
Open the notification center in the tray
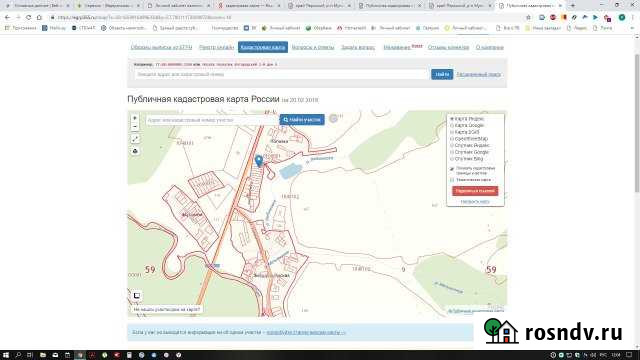[629, 355]
